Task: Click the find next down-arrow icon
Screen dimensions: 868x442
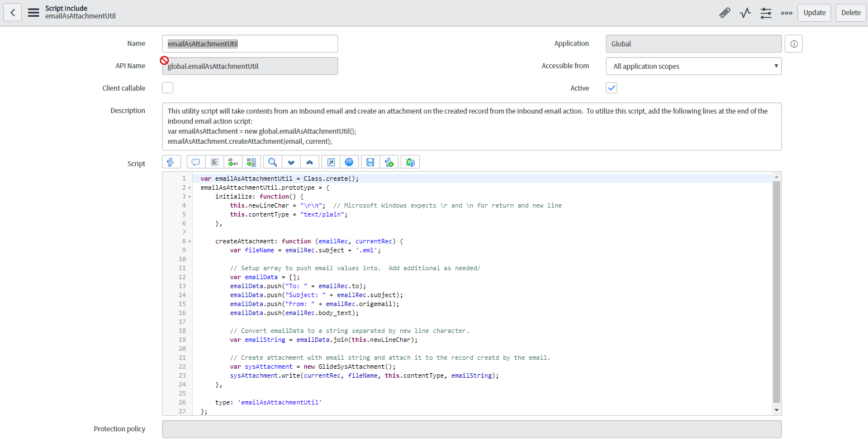Action: coord(291,162)
